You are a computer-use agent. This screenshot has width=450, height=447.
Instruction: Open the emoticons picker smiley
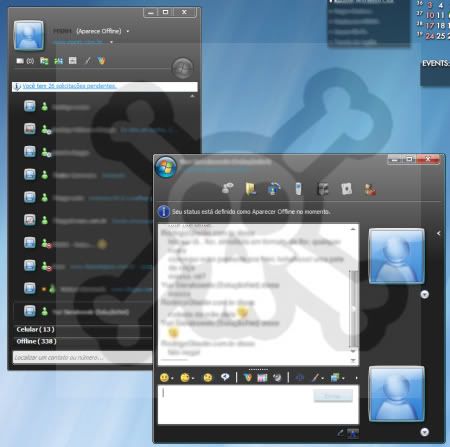pos(164,378)
